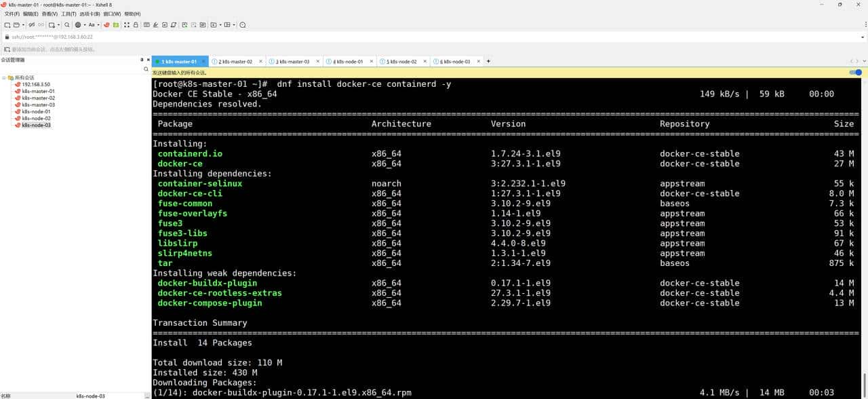Switch to the k8s-node-01 session tab

[x=349, y=61]
